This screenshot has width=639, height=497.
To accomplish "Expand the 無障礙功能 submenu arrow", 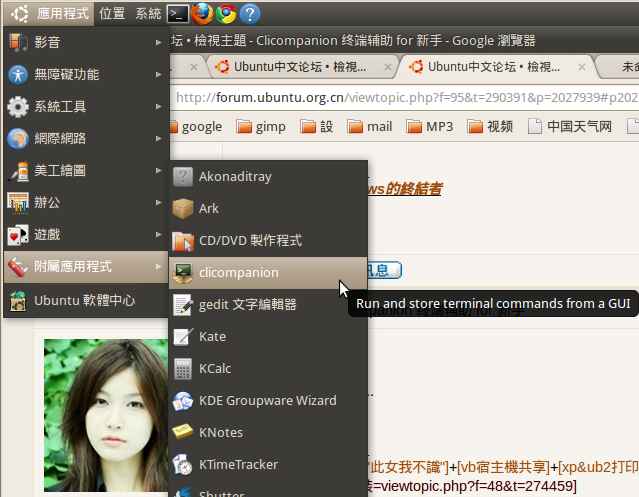I will [x=159, y=75].
